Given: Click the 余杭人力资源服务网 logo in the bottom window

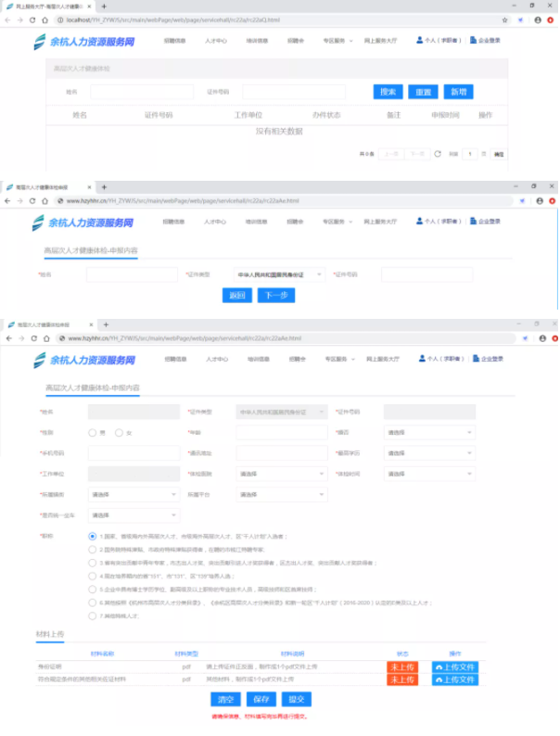Looking at the screenshot, I should coord(83,360).
